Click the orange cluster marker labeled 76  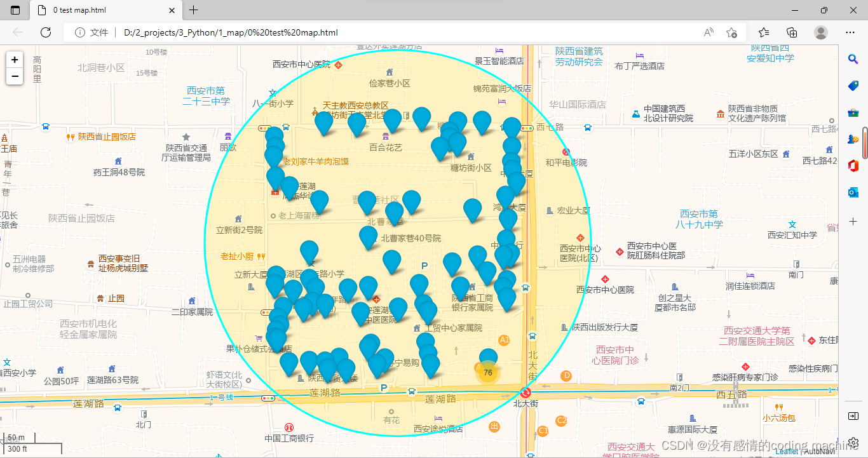coord(488,372)
